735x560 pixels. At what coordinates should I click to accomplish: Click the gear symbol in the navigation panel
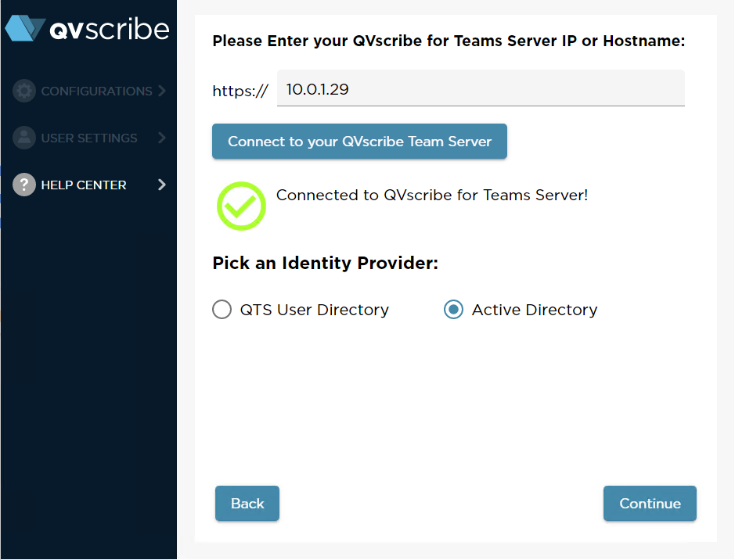pyautogui.click(x=23, y=91)
